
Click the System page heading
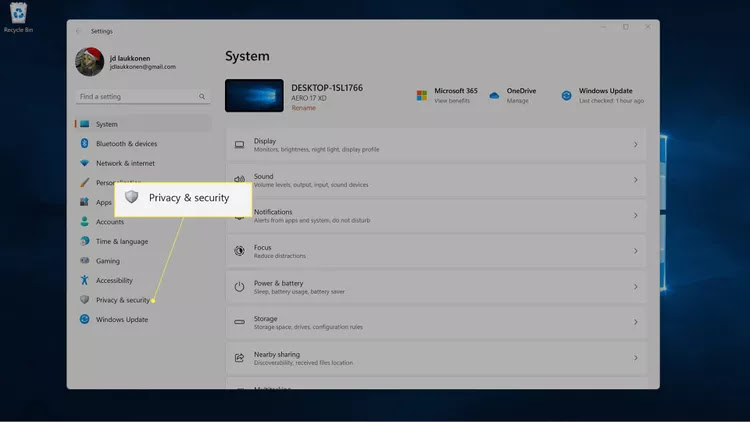point(247,56)
